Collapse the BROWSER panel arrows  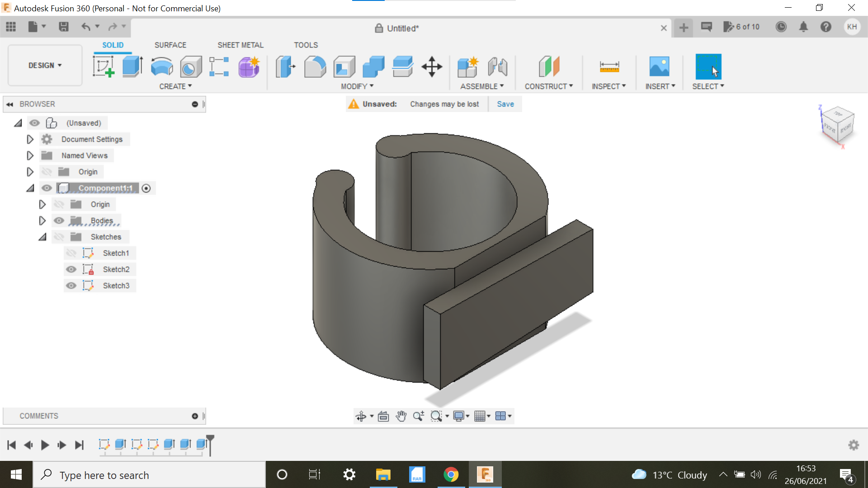click(9, 104)
